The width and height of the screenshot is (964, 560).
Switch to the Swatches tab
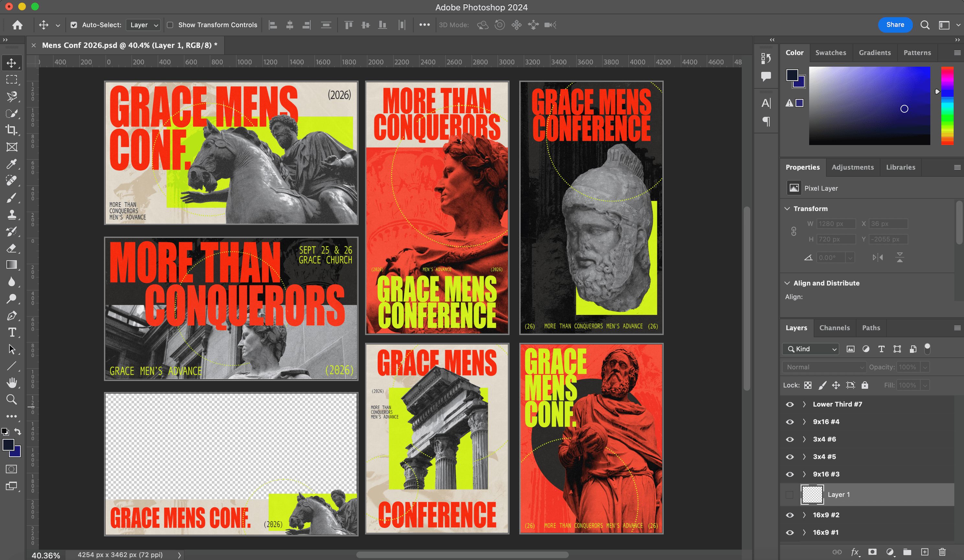point(831,53)
